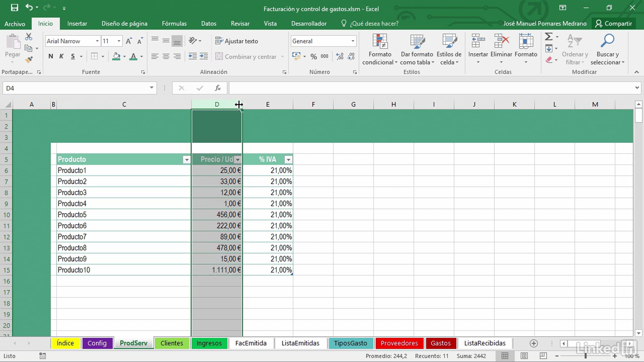Copy selection to clipboard

pyautogui.click(x=28, y=48)
